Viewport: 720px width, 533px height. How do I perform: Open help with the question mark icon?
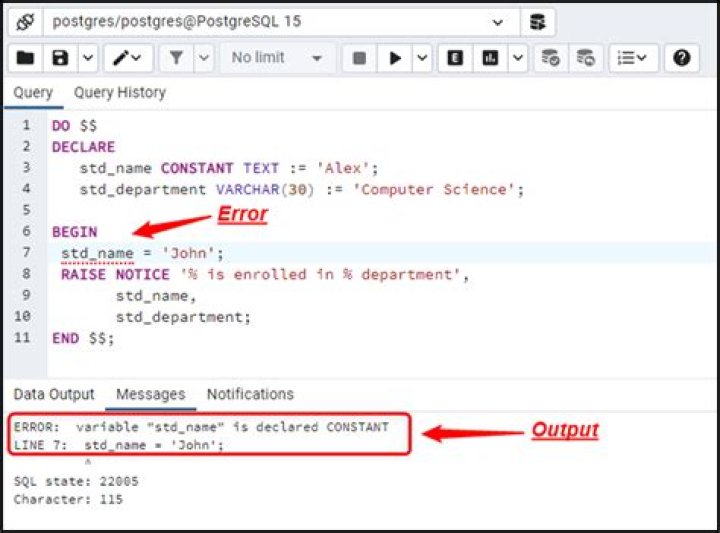(682, 58)
